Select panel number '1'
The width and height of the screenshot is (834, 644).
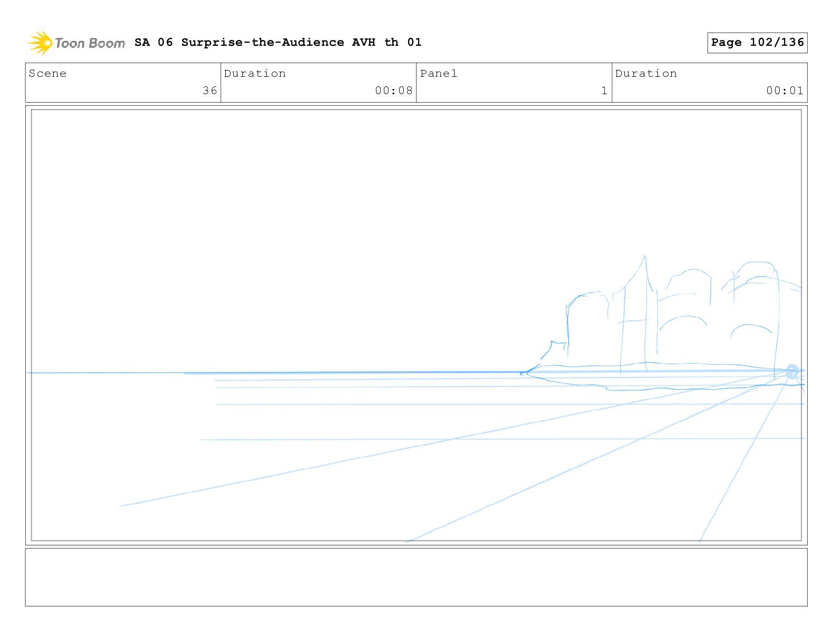pyautogui.click(x=604, y=90)
